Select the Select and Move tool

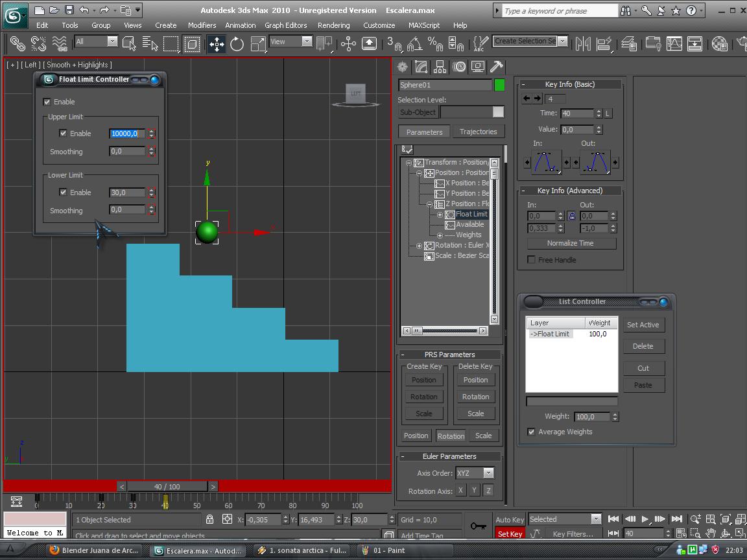point(217,44)
